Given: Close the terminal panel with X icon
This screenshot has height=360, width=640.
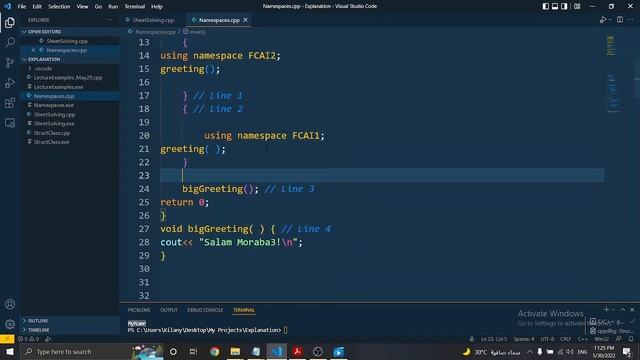Looking at the screenshot, I should tap(632, 310).
